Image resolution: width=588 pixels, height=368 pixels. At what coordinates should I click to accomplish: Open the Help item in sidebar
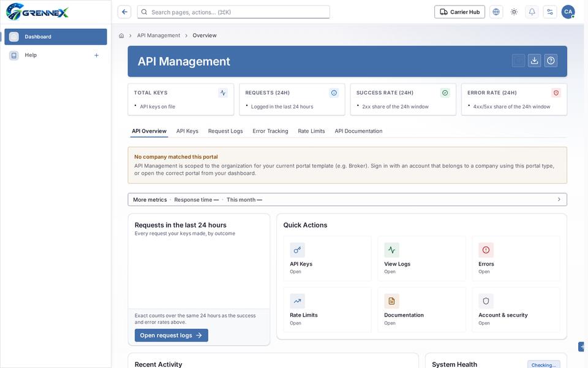(56, 55)
